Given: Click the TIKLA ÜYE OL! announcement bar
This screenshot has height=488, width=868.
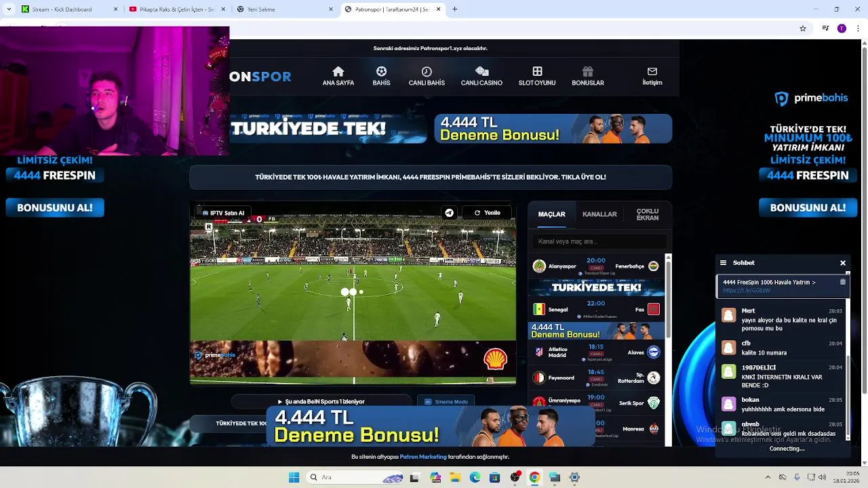Looking at the screenshot, I should (x=431, y=177).
